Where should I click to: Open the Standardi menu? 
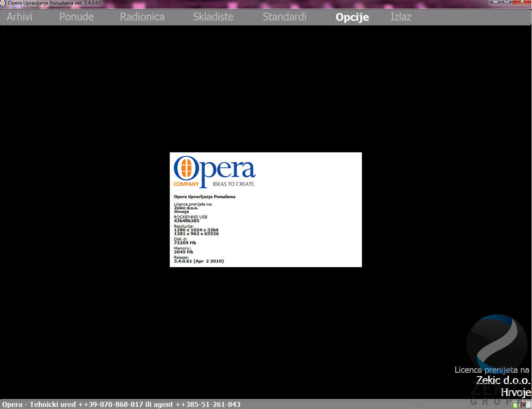point(285,17)
